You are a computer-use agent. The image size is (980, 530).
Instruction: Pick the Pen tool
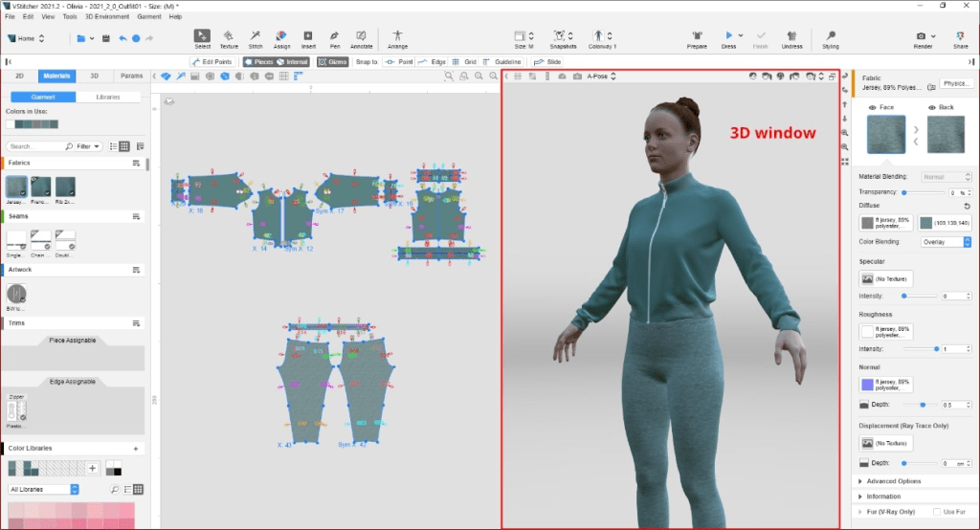(334, 36)
